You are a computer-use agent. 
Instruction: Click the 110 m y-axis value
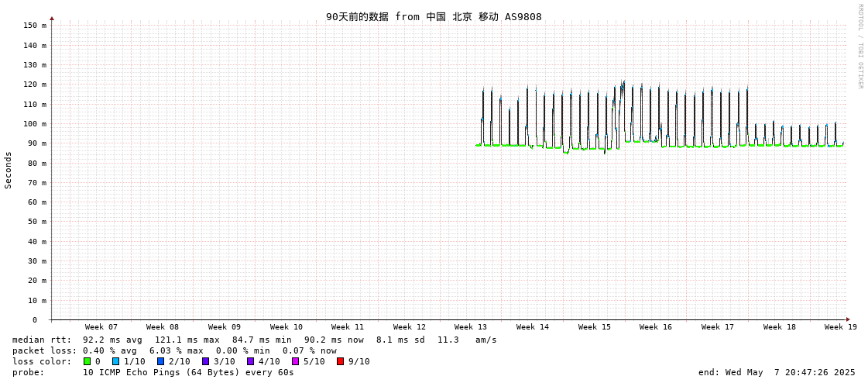coord(36,104)
